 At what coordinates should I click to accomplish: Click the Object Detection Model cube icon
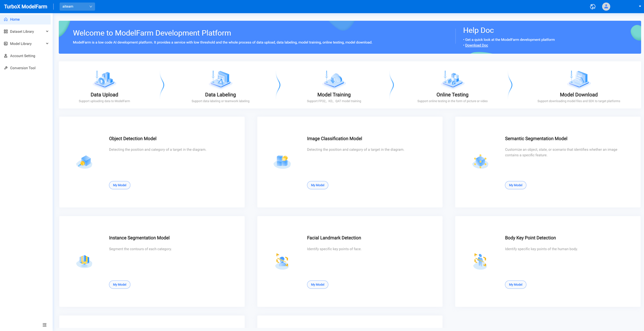(x=84, y=162)
